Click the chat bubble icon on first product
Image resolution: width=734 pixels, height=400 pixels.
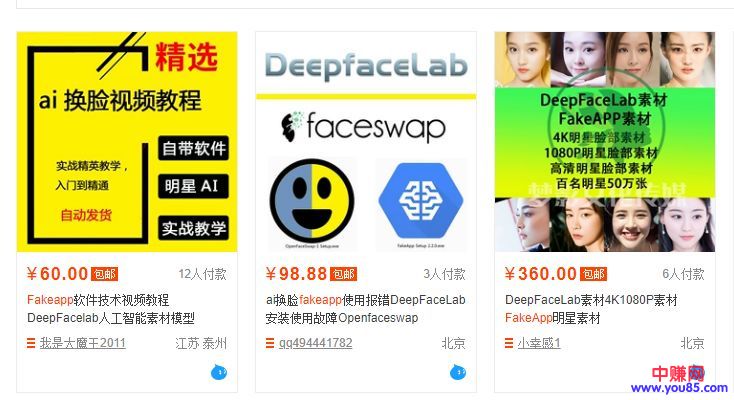tap(219, 372)
